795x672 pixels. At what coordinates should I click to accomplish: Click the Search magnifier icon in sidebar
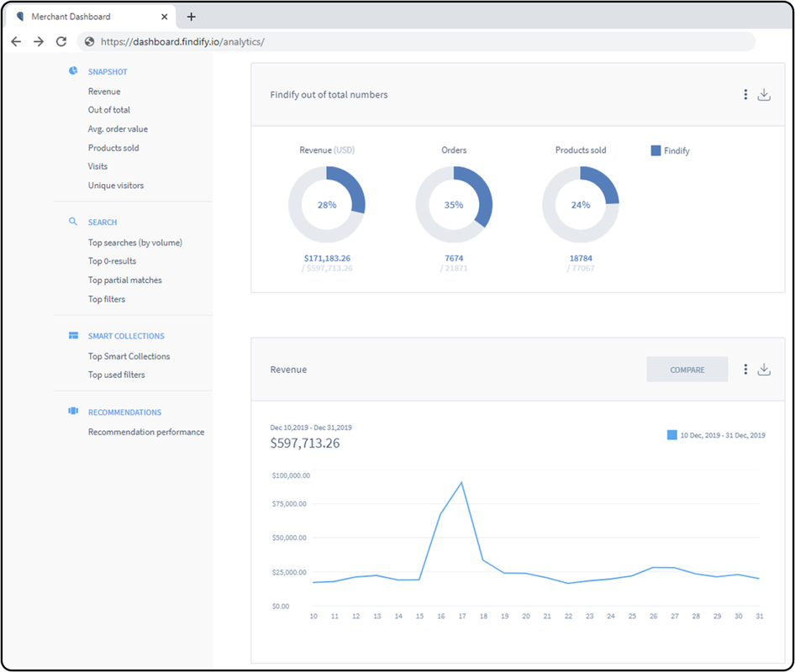pos(73,222)
